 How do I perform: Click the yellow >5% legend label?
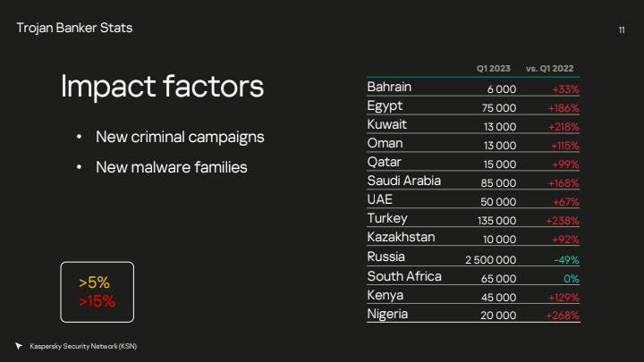click(94, 282)
